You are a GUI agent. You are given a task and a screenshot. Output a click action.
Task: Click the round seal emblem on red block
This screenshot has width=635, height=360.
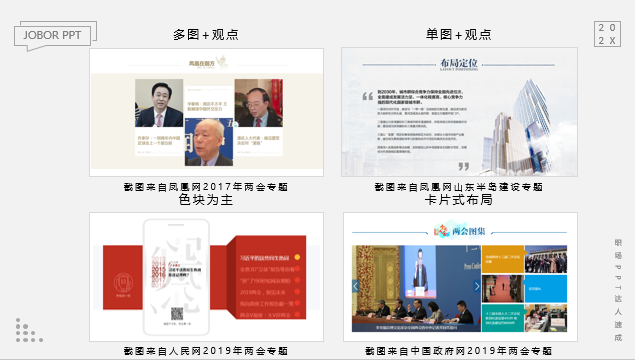tap(123, 282)
